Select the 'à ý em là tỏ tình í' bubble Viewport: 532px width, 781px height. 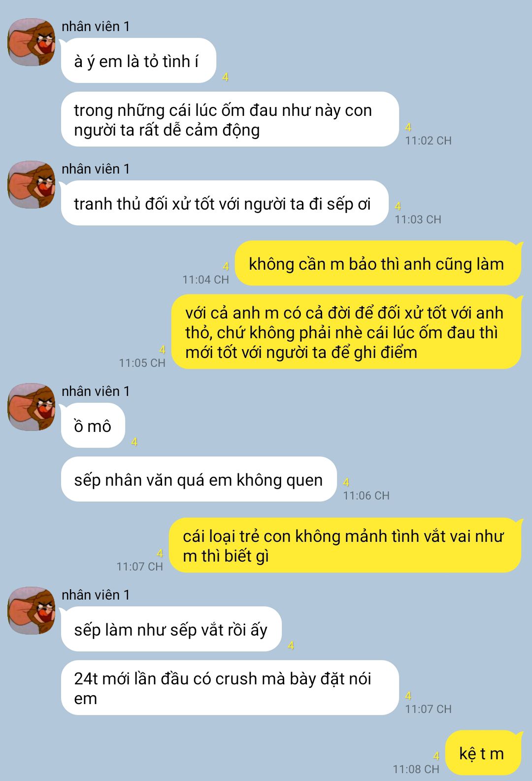(x=138, y=61)
